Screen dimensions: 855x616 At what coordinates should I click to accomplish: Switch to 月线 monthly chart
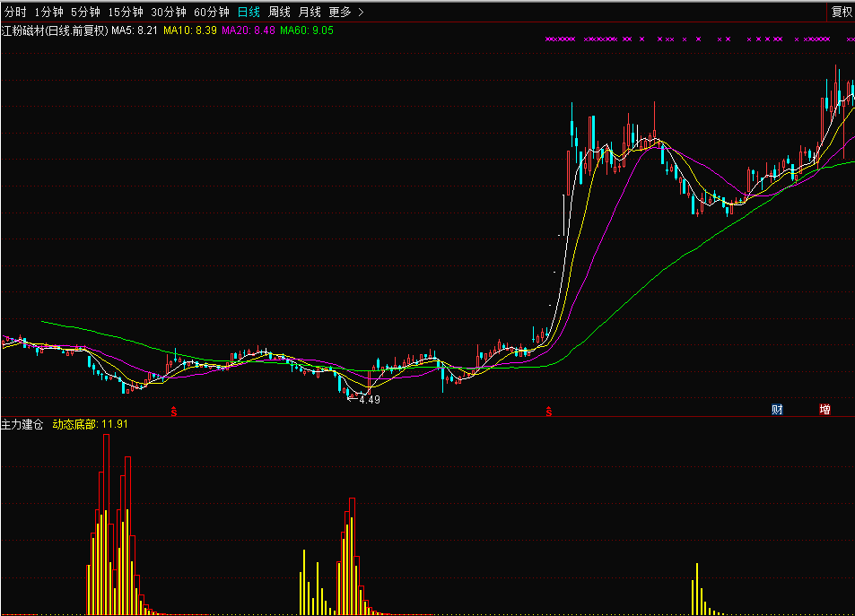click(x=309, y=12)
